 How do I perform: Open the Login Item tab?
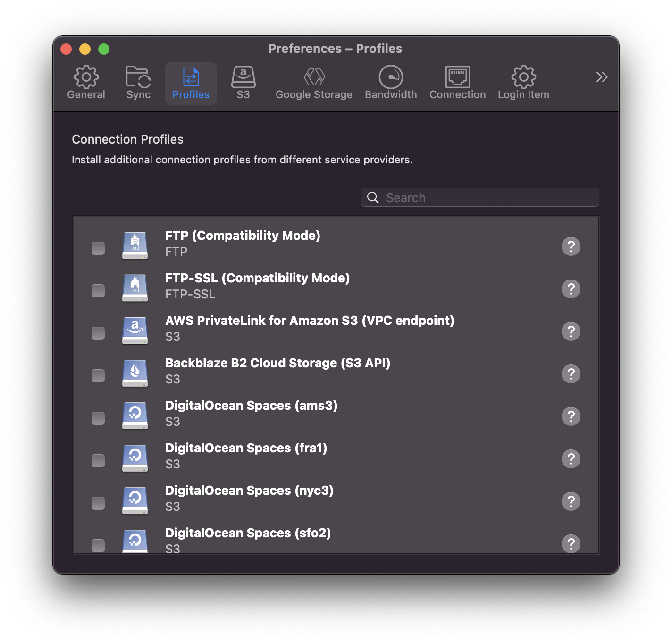[x=523, y=83]
